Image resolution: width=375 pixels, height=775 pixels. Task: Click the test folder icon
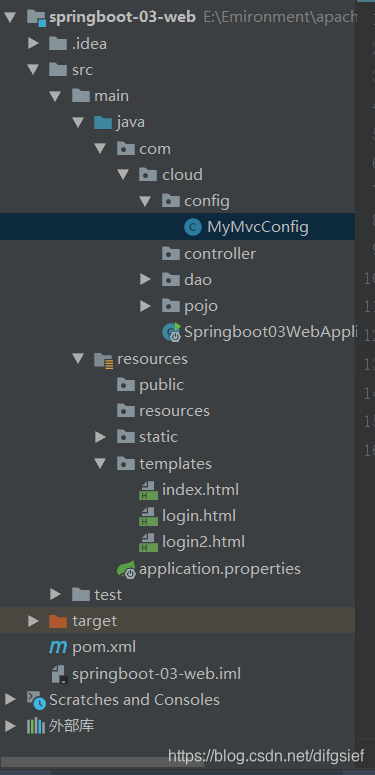point(81,595)
